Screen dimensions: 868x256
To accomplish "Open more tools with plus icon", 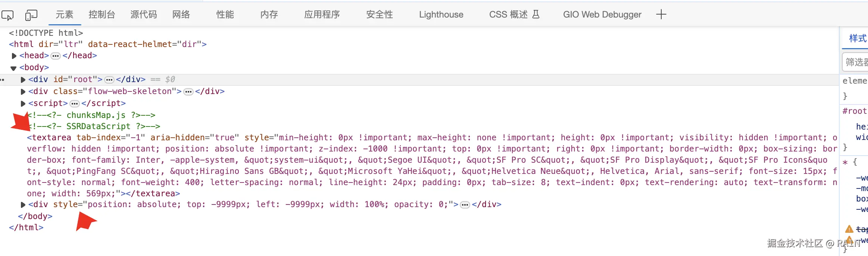I will [x=661, y=15].
